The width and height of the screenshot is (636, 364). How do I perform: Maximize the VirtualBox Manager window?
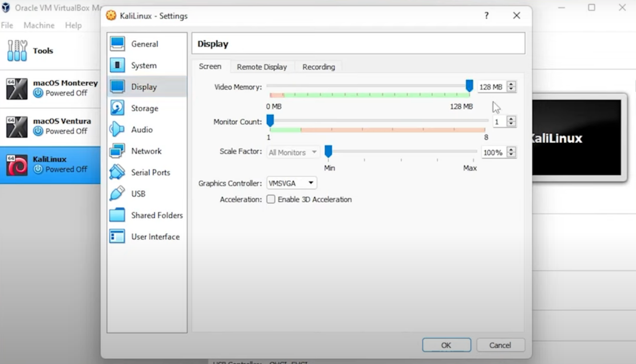591,8
